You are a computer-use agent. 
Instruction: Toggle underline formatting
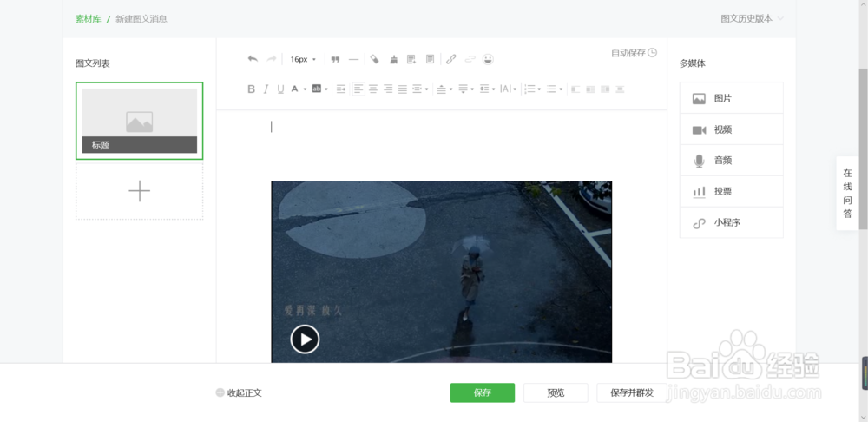pyautogui.click(x=280, y=89)
